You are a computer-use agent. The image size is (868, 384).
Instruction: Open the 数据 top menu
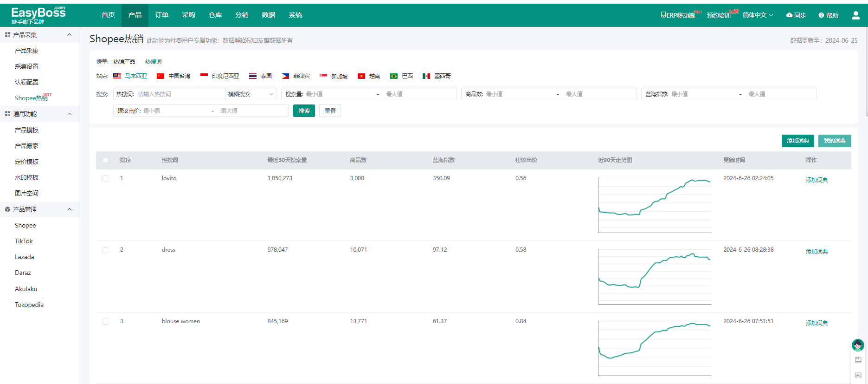[x=269, y=15]
